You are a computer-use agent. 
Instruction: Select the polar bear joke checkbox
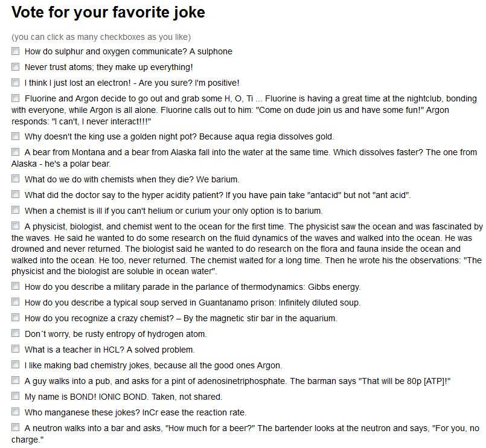[x=16, y=152]
